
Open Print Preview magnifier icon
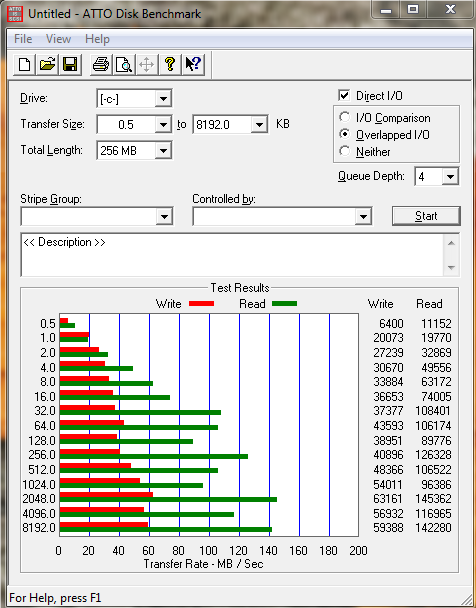point(124,64)
